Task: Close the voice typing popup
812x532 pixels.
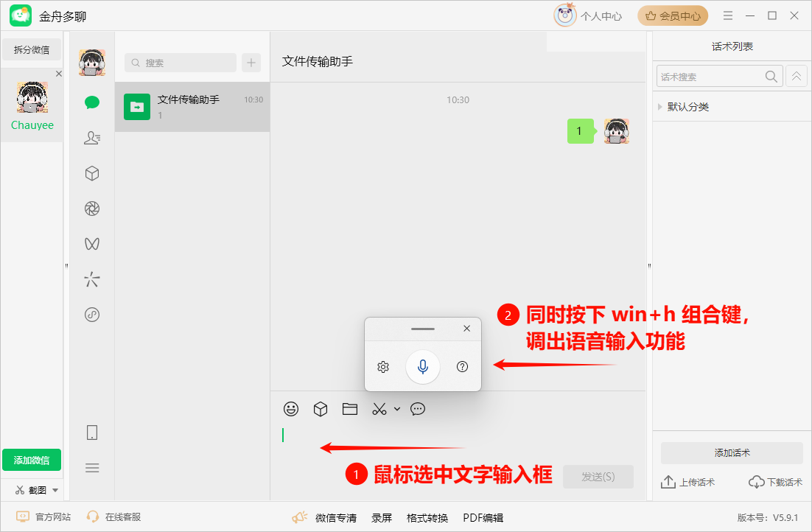Action: tap(466, 329)
